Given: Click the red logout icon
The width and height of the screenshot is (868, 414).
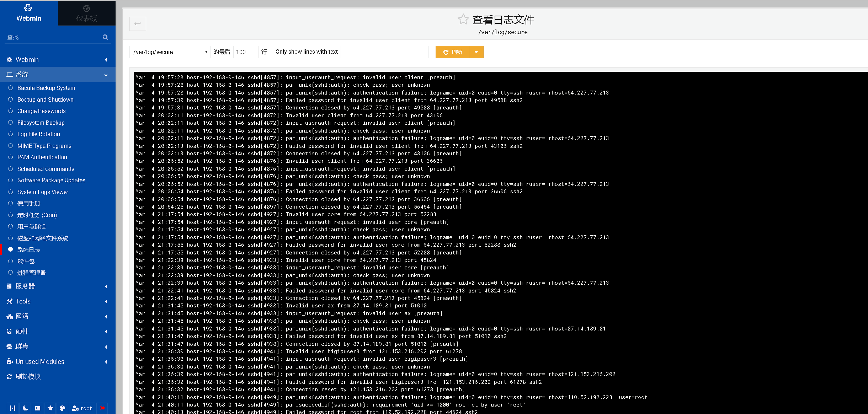Looking at the screenshot, I should click(102, 408).
